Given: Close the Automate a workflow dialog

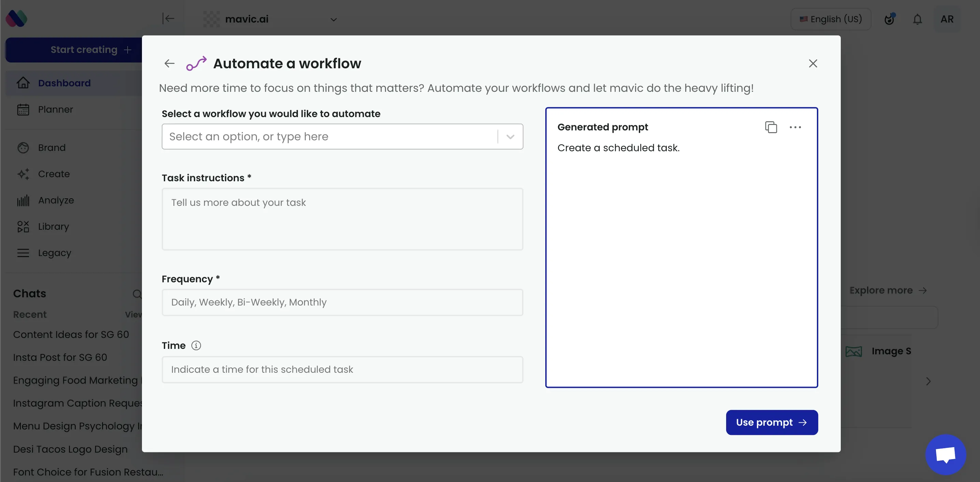Looking at the screenshot, I should coord(812,63).
